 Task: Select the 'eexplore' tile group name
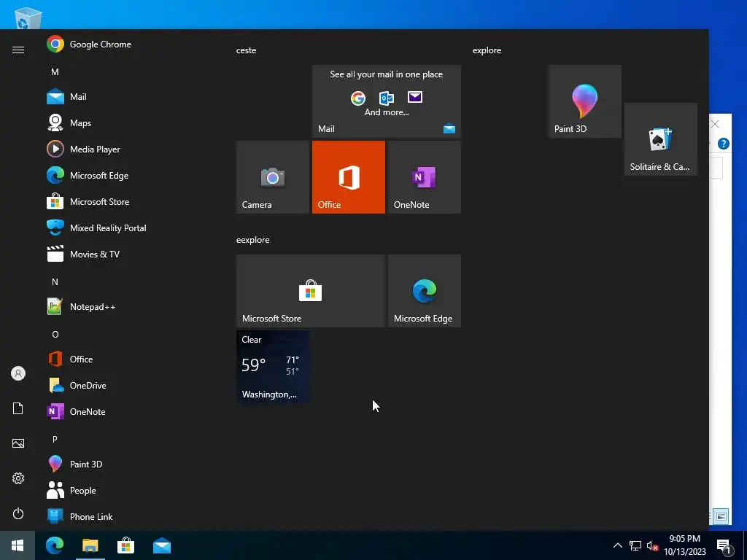[x=253, y=240]
